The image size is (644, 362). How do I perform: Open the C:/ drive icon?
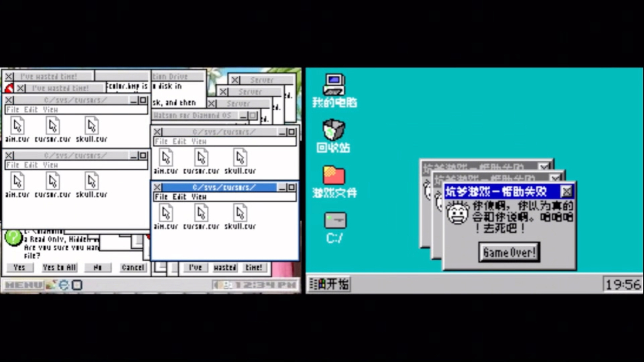[335, 228]
